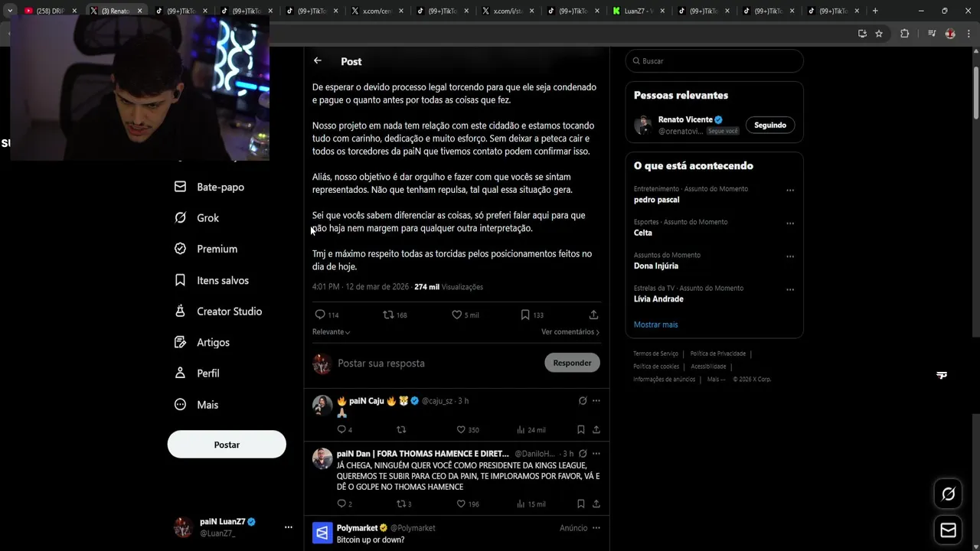Open Premium in the sidebar
Image resolution: width=980 pixels, height=551 pixels.
coord(206,249)
